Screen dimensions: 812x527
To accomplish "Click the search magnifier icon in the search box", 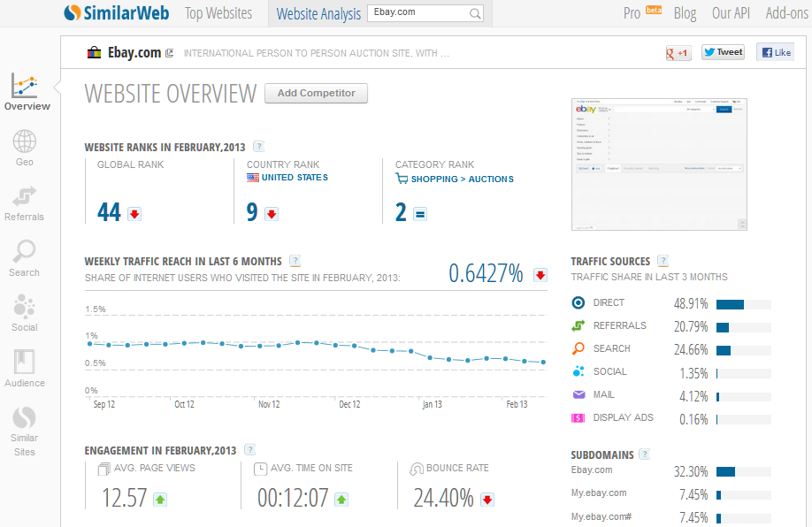I will click(474, 14).
